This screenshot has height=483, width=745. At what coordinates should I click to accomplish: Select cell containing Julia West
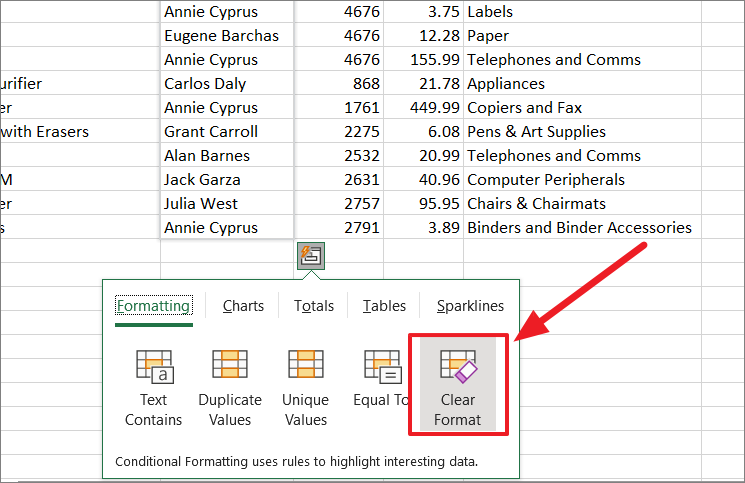pyautogui.click(x=227, y=203)
